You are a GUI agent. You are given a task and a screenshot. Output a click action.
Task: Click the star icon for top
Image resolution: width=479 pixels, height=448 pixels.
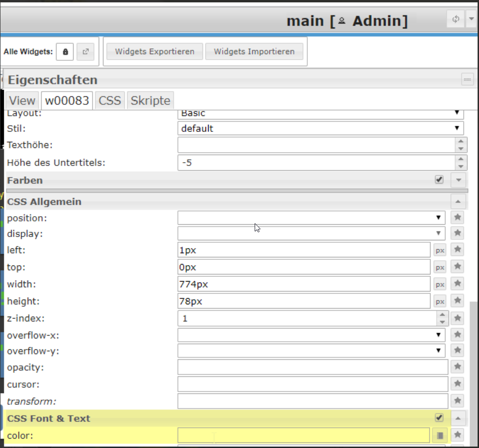[x=457, y=266]
